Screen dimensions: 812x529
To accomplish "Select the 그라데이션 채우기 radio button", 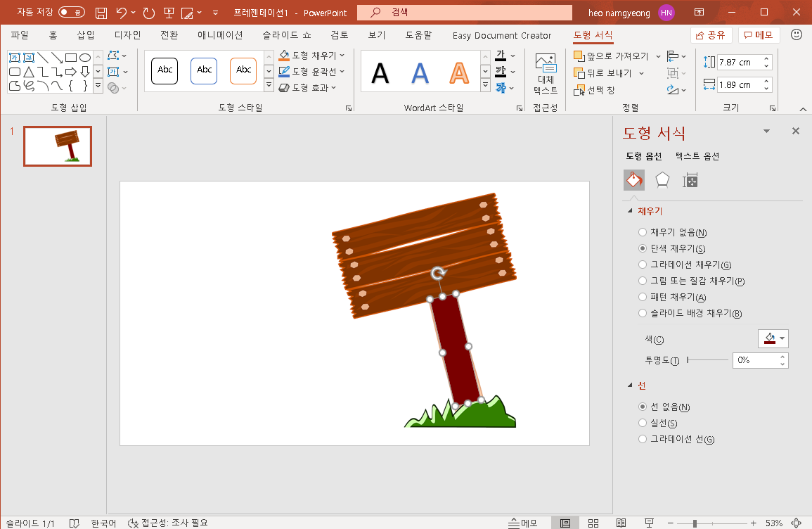I will pos(642,264).
